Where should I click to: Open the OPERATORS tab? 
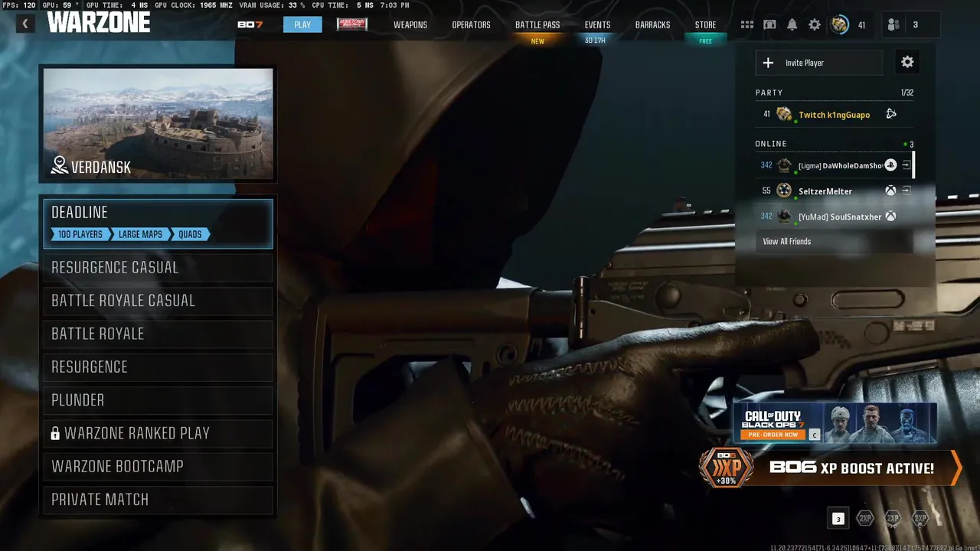tap(471, 24)
